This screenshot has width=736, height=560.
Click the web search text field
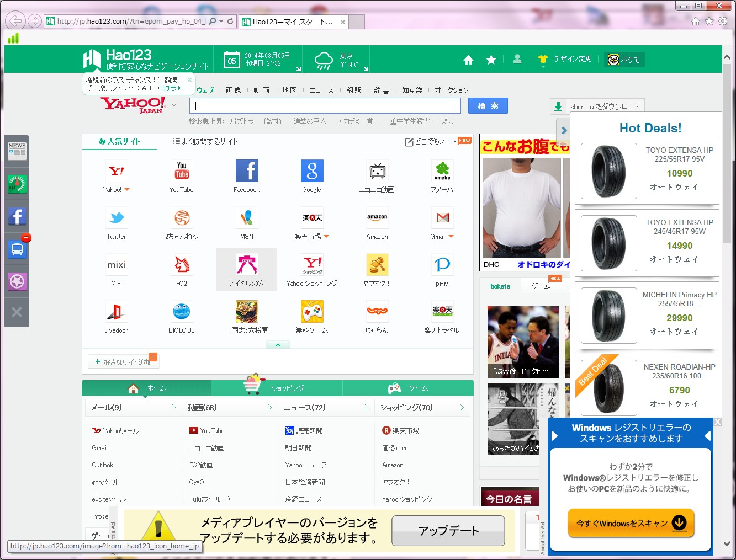tap(325, 106)
